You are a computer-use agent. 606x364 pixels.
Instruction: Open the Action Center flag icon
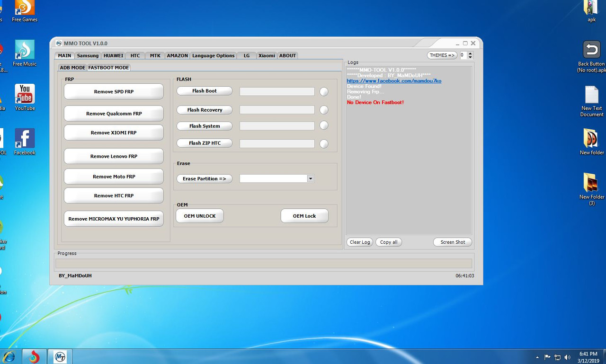548,357
